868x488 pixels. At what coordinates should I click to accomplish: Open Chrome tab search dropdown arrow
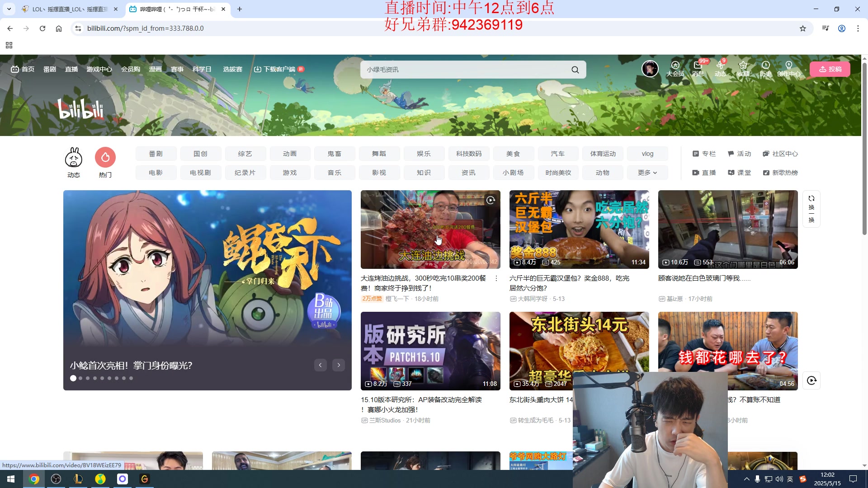(x=9, y=9)
